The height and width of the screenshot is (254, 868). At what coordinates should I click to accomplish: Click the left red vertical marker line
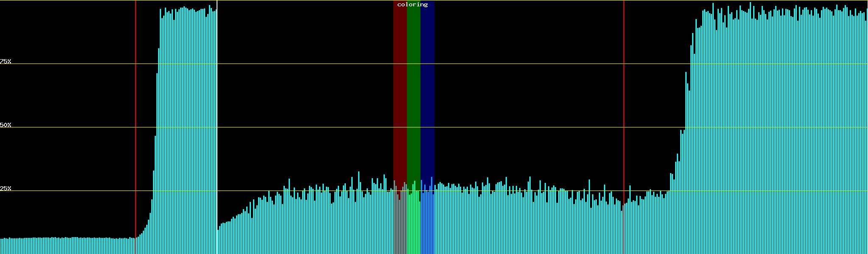point(136,106)
